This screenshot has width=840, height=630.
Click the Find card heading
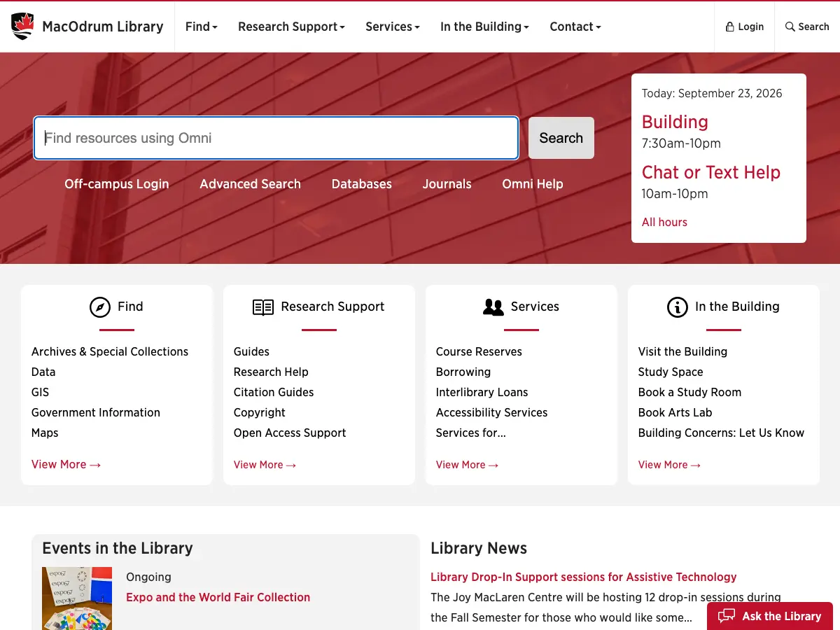coord(130,307)
